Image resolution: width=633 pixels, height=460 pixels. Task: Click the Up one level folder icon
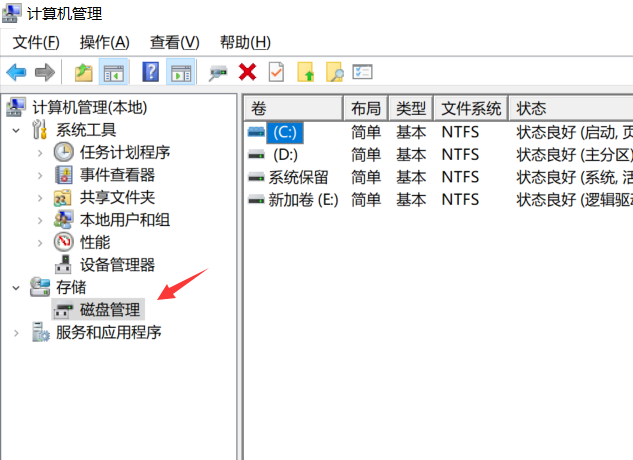[x=84, y=72]
